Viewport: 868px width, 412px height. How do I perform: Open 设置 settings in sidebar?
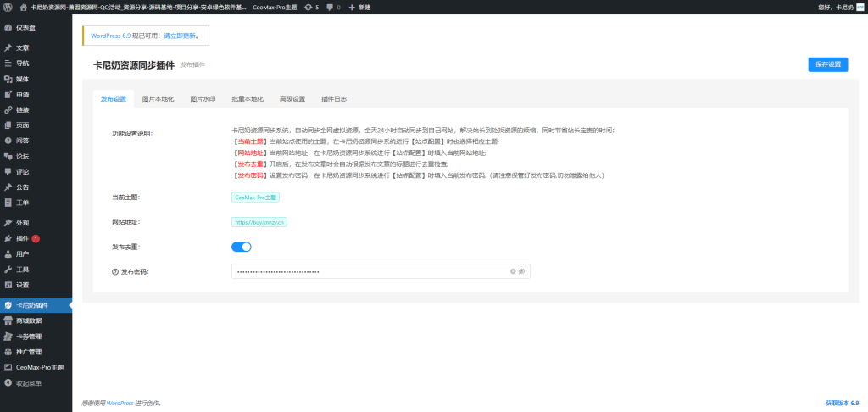[x=36, y=285]
